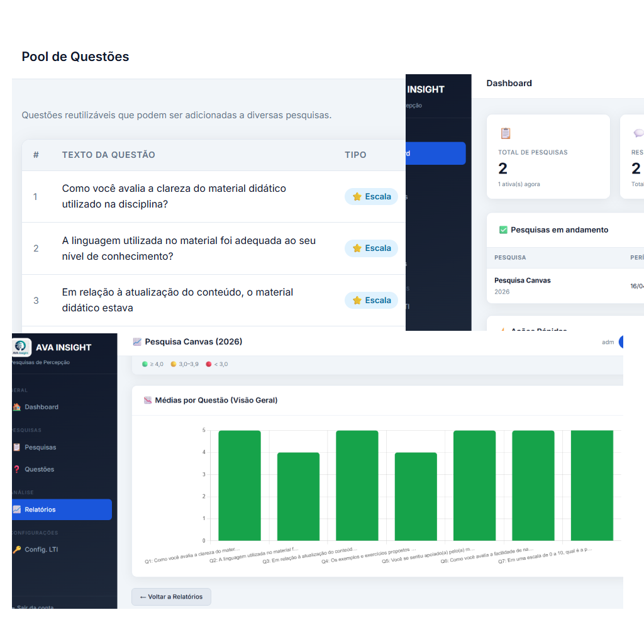This screenshot has width=644, height=644.
Task: Click the "PESQUISA" column header
Action: 510,257
